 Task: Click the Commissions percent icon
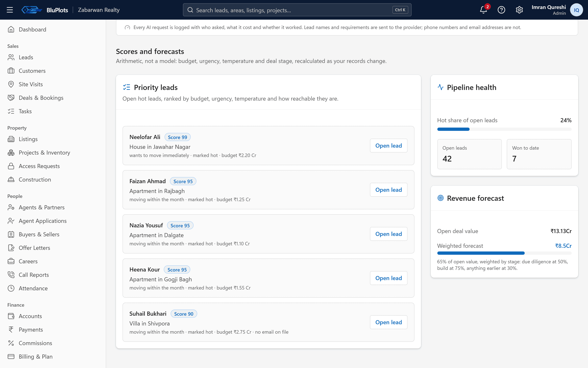11,343
